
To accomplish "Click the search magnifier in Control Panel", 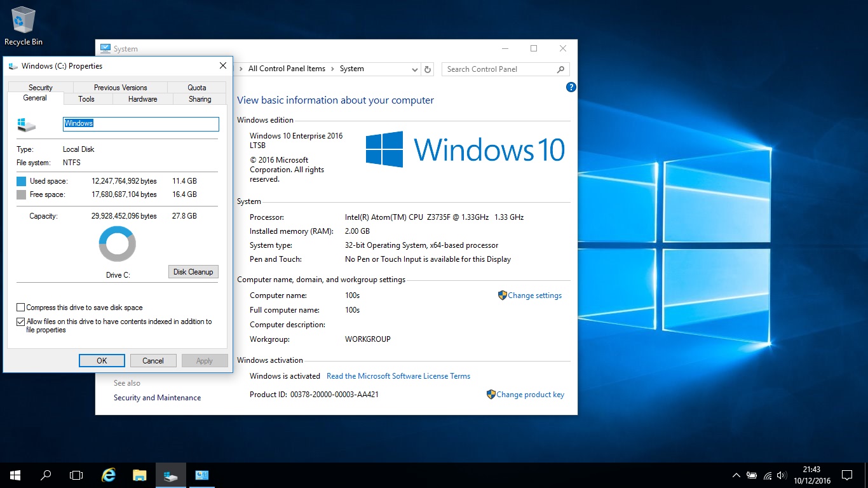I will pyautogui.click(x=560, y=69).
